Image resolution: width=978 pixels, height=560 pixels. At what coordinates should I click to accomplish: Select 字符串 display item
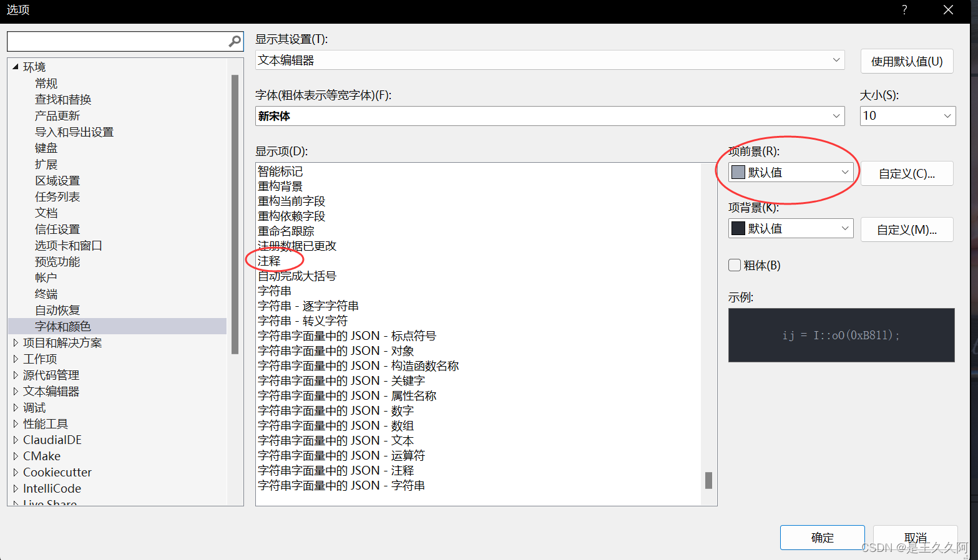275,291
